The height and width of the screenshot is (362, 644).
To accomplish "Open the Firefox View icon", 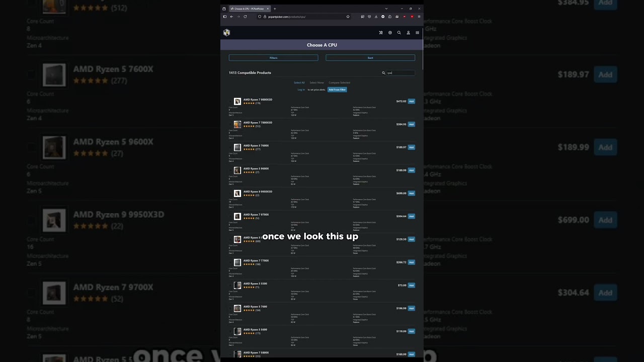I will click(224, 9).
